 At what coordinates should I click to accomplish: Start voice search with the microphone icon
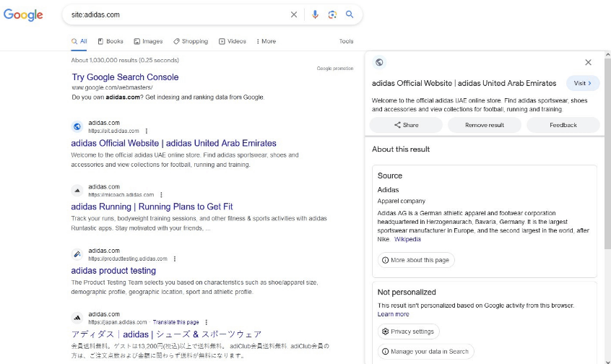pos(315,14)
